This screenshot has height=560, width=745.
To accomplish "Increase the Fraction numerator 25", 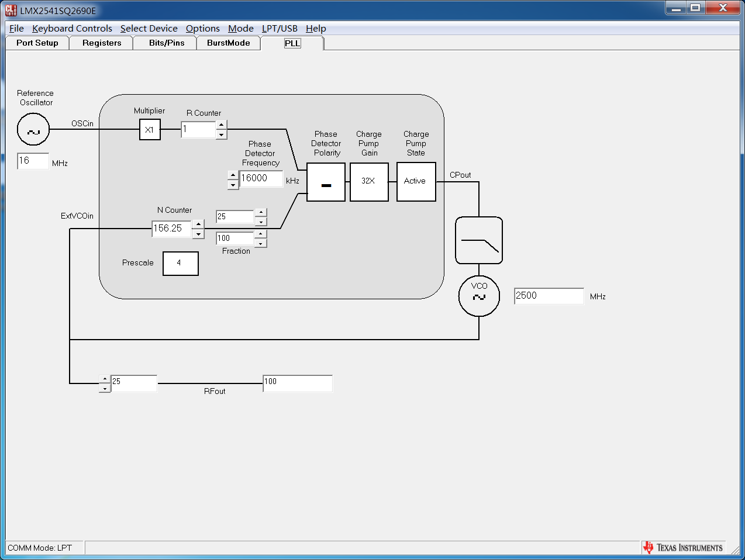I will pyautogui.click(x=261, y=213).
